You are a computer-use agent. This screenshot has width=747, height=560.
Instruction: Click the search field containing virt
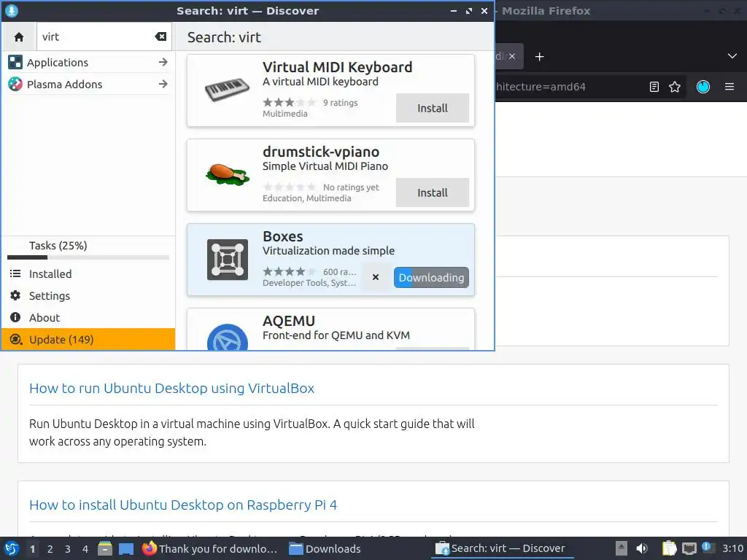pos(105,36)
